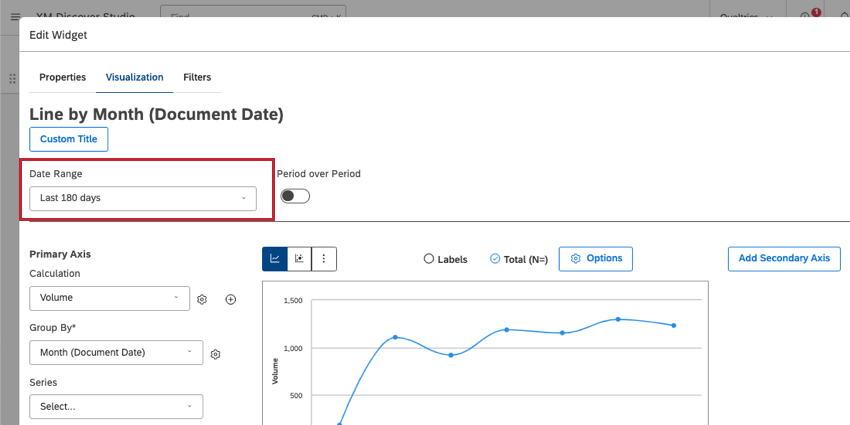This screenshot has height=425, width=850.
Task: Click the Custom Title button
Action: tap(69, 139)
